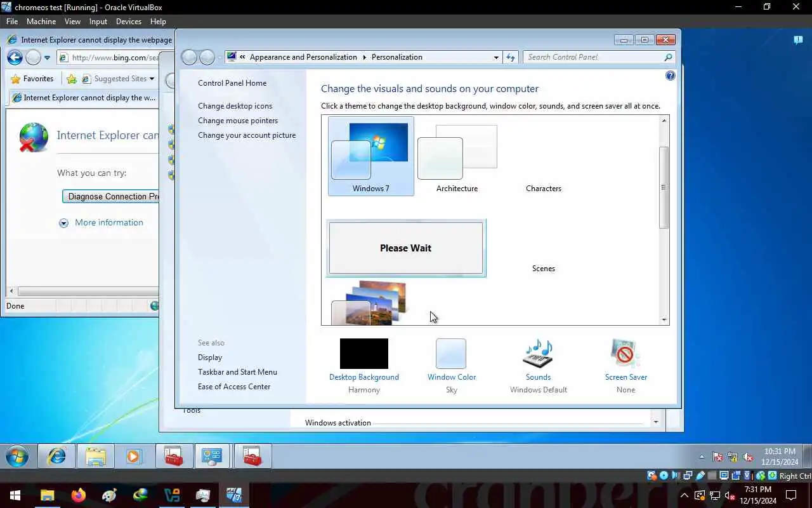Open the VirtualBox Help menu
This screenshot has width=812, height=508.
pos(158,21)
